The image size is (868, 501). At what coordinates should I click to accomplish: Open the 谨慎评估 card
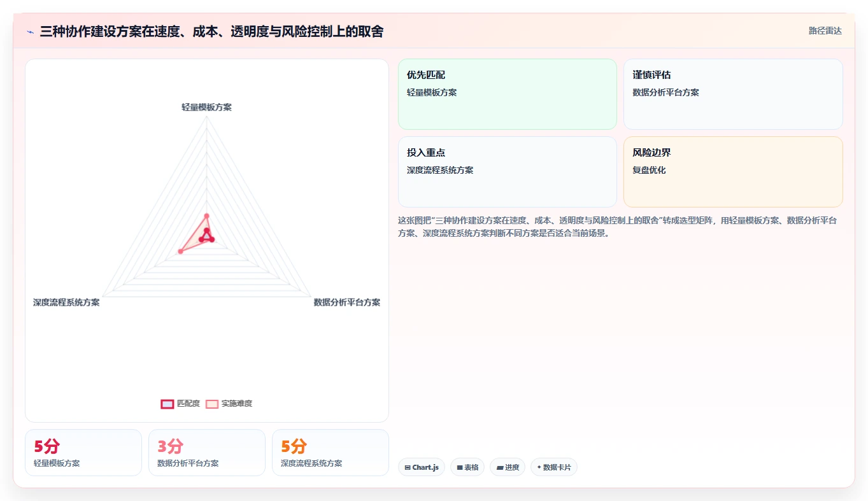tap(733, 94)
